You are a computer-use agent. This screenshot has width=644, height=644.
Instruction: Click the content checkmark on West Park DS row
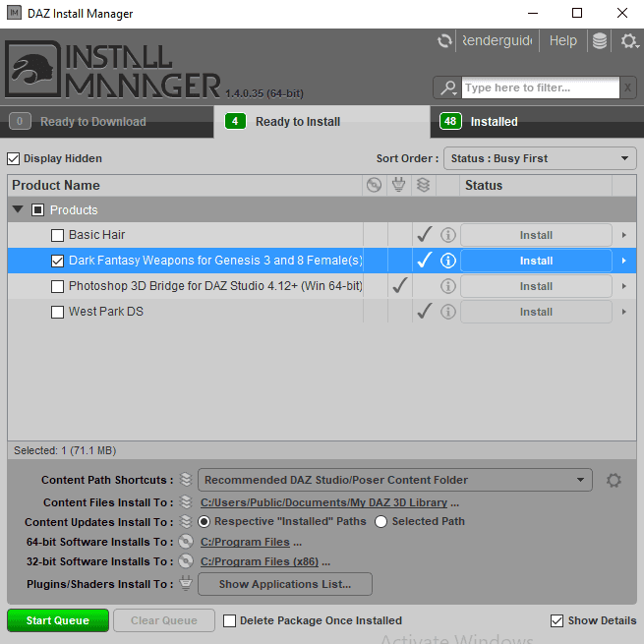pos(425,311)
